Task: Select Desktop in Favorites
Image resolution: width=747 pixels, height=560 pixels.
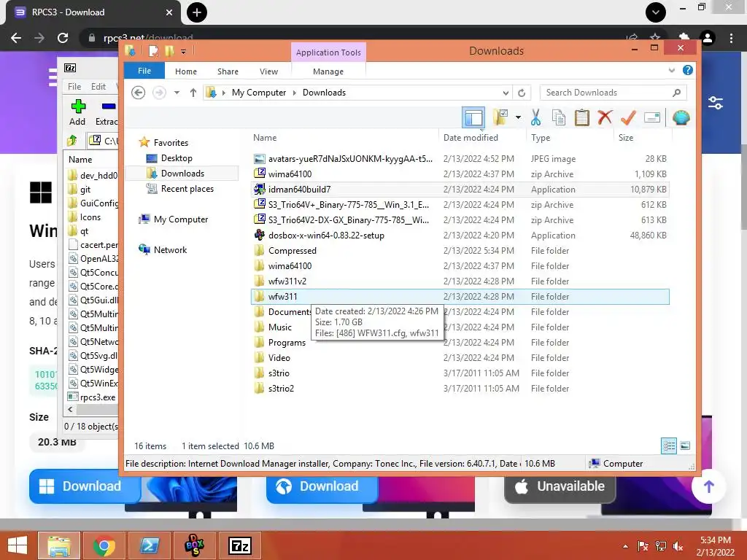Action: click(x=177, y=158)
